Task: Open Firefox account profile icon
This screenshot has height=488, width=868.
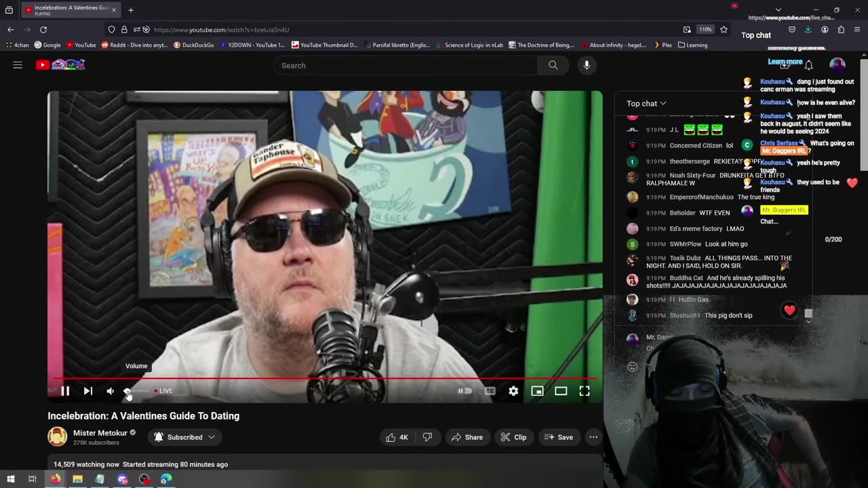Action: coord(825,30)
